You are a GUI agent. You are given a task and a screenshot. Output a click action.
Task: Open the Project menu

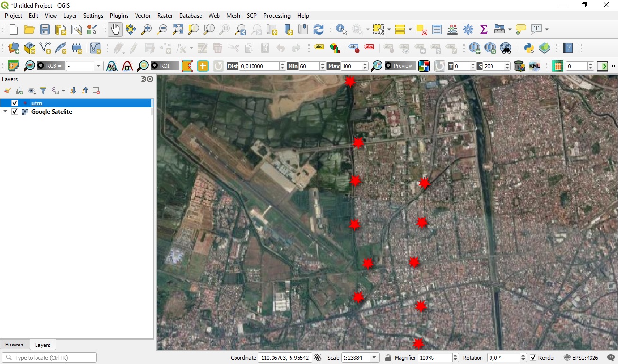click(x=13, y=16)
